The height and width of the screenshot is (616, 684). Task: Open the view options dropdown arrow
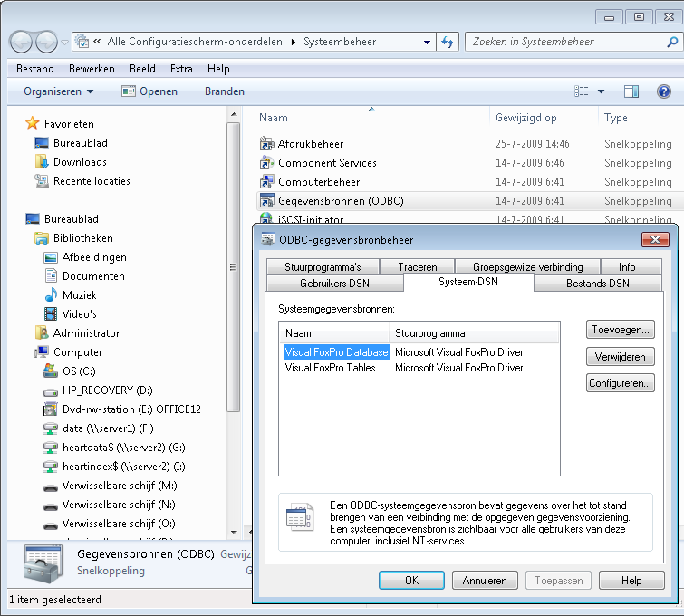pos(601,91)
